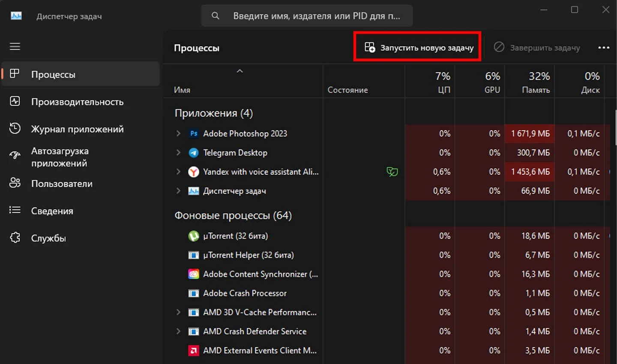Sort by the ЦП column header
This screenshot has width=617, height=364.
(x=430, y=81)
